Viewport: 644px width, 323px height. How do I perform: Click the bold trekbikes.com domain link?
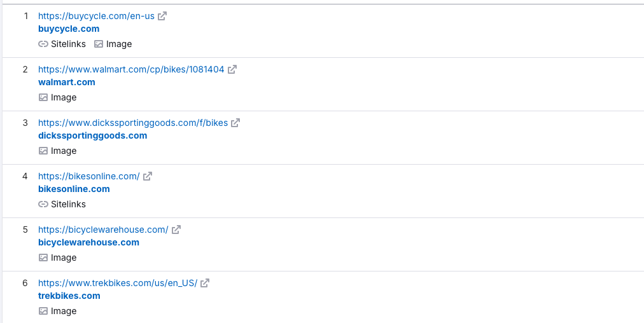(69, 296)
